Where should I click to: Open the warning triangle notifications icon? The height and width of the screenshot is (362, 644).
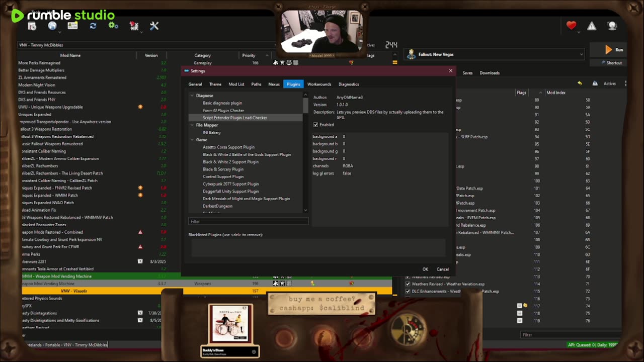pyautogui.click(x=592, y=26)
